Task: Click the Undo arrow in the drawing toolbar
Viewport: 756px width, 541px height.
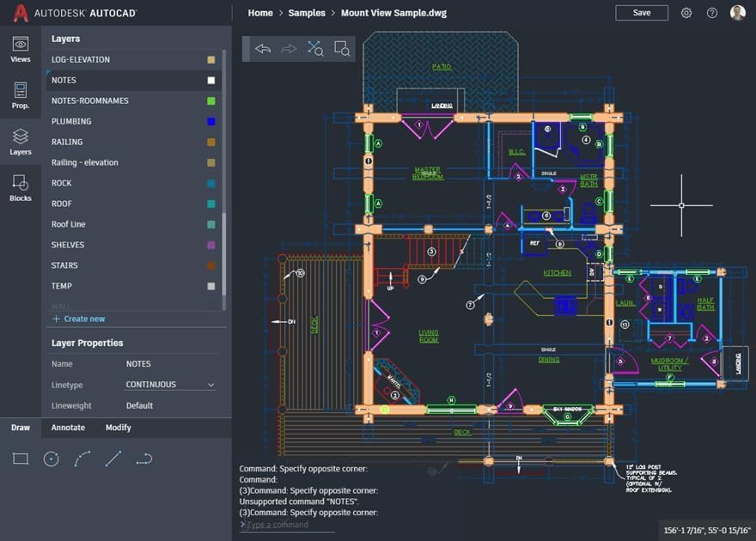Action: pyautogui.click(x=263, y=49)
